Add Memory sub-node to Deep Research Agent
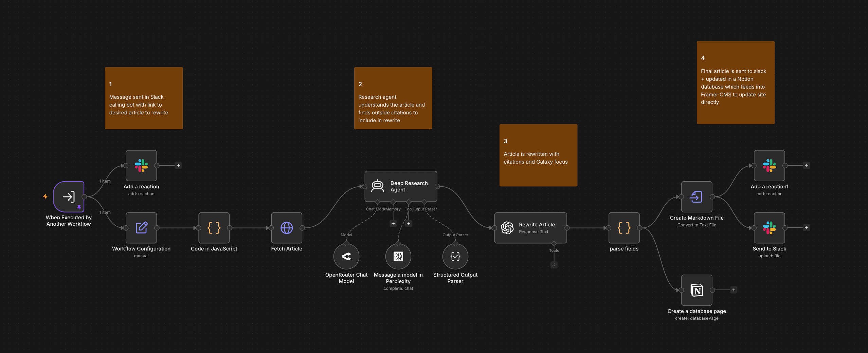 [393, 223]
